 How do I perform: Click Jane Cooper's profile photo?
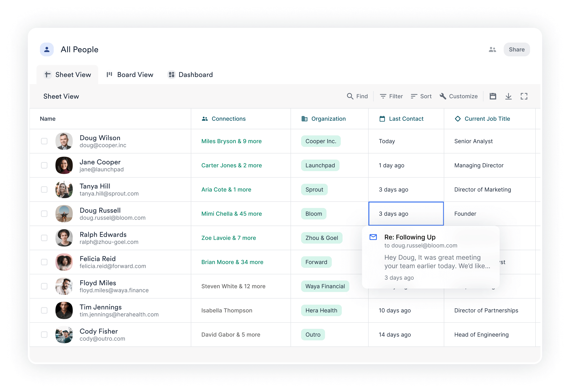[64, 165]
